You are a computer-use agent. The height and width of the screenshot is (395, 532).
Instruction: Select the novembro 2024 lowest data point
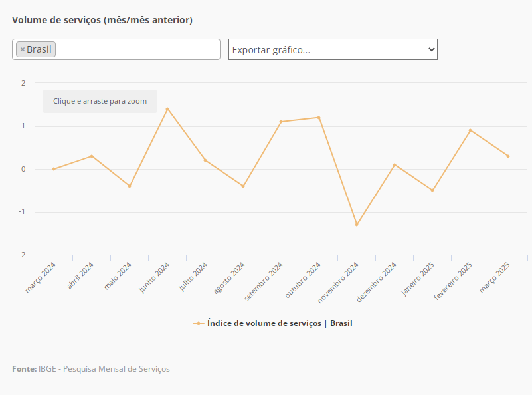tap(357, 225)
